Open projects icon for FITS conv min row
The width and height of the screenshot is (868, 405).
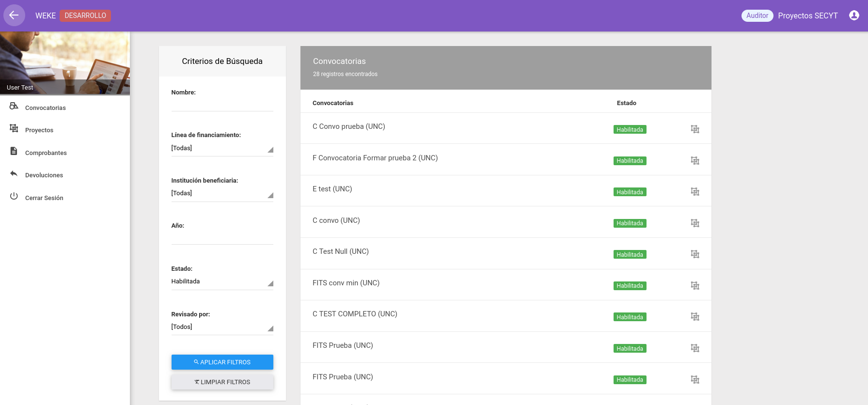point(694,286)
